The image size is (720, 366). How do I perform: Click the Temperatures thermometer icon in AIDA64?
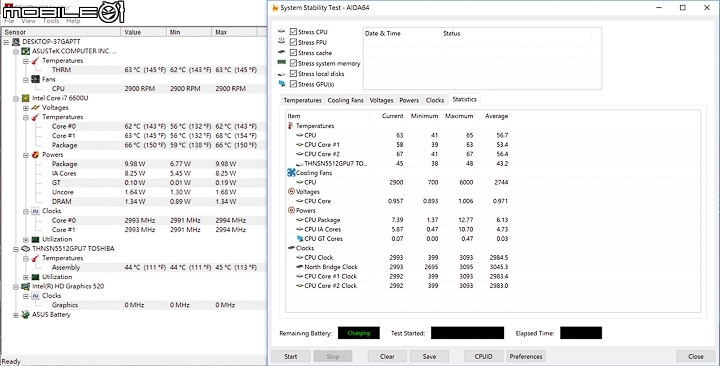point(291,126)
